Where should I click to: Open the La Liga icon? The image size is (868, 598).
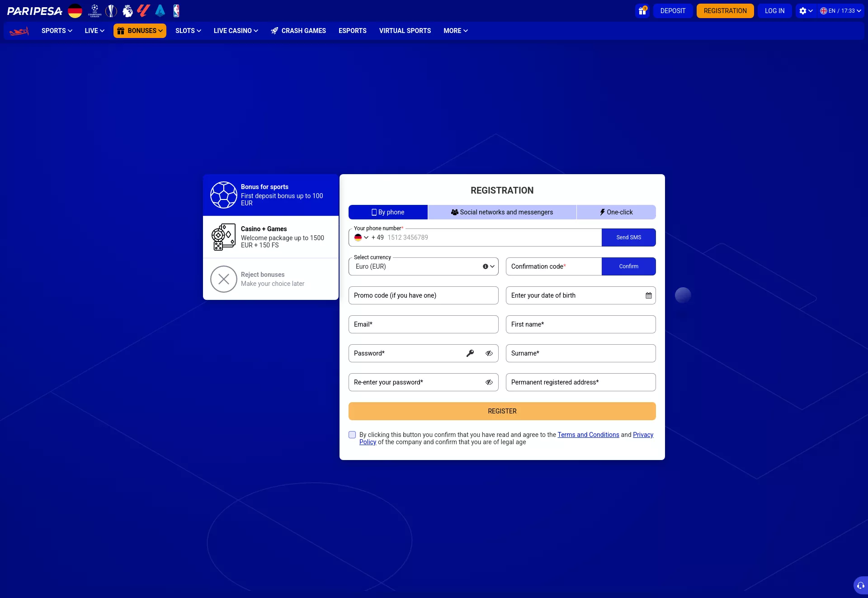[144, 11]
